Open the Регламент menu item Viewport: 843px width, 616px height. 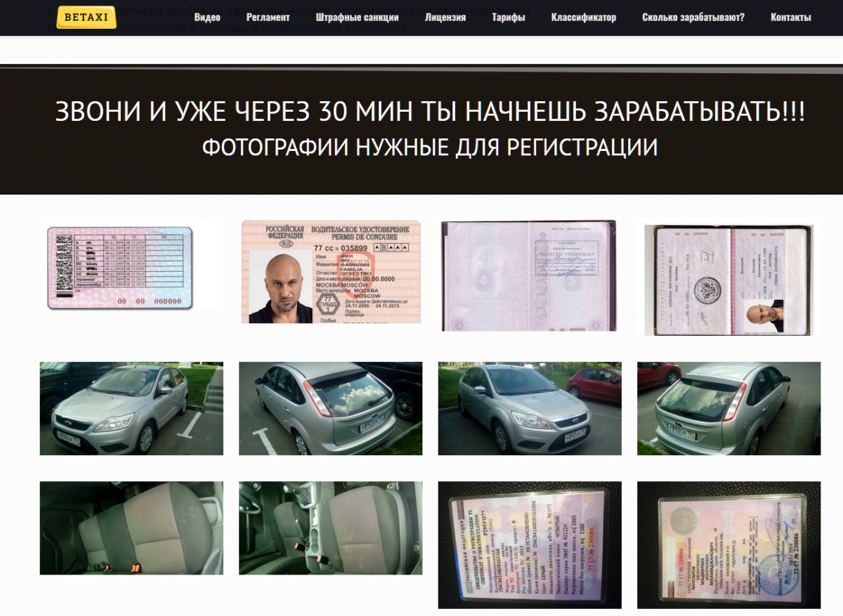tap(268, 18)
